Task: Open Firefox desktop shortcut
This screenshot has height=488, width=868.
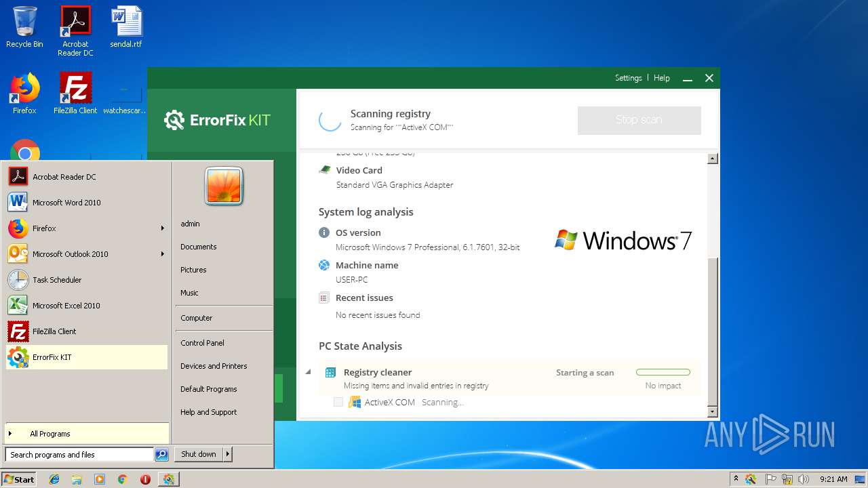Action: coord(24,94)
